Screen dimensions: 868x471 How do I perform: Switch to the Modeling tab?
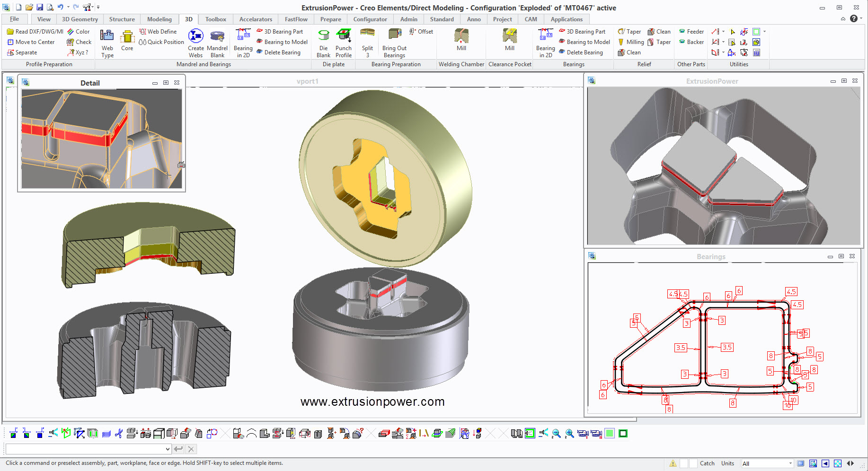[x=159, y=19]
